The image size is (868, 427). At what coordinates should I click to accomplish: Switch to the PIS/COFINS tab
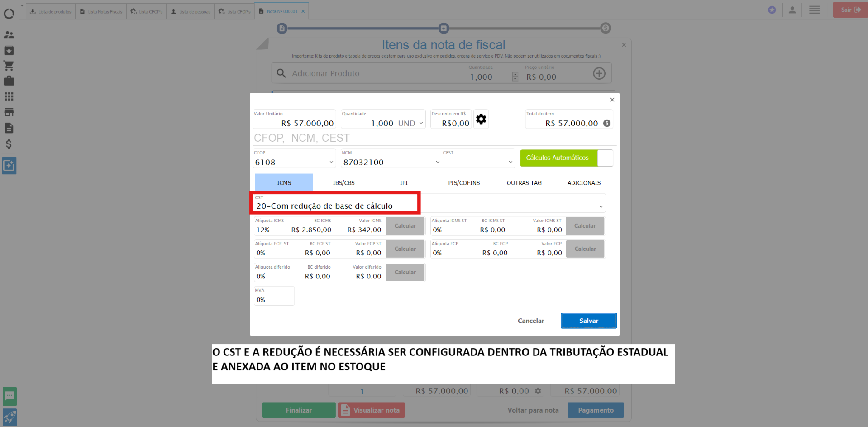pos(464,183)
